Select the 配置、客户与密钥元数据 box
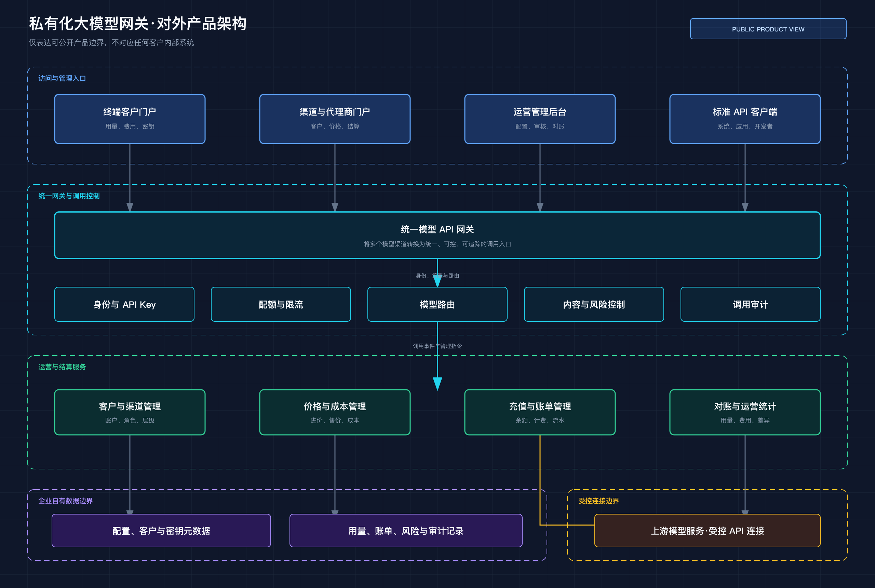Viewport: 875px width, 588px height. coord(161,531)
